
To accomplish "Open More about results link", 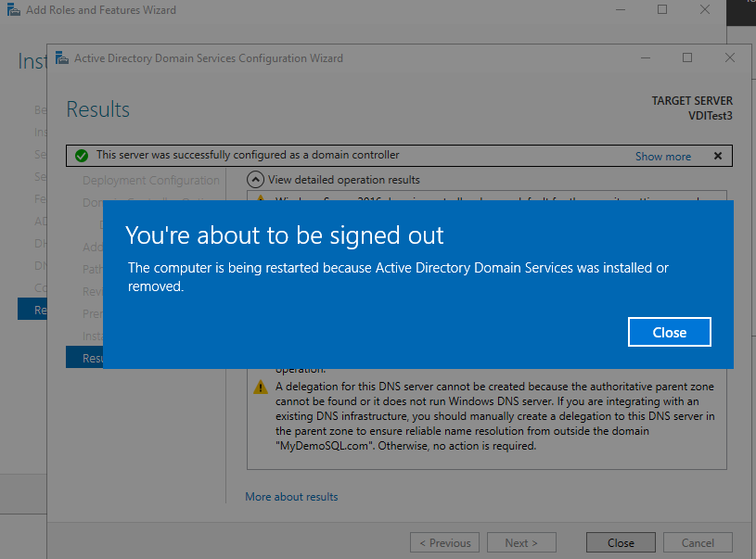I will click(x=291, y=496).
